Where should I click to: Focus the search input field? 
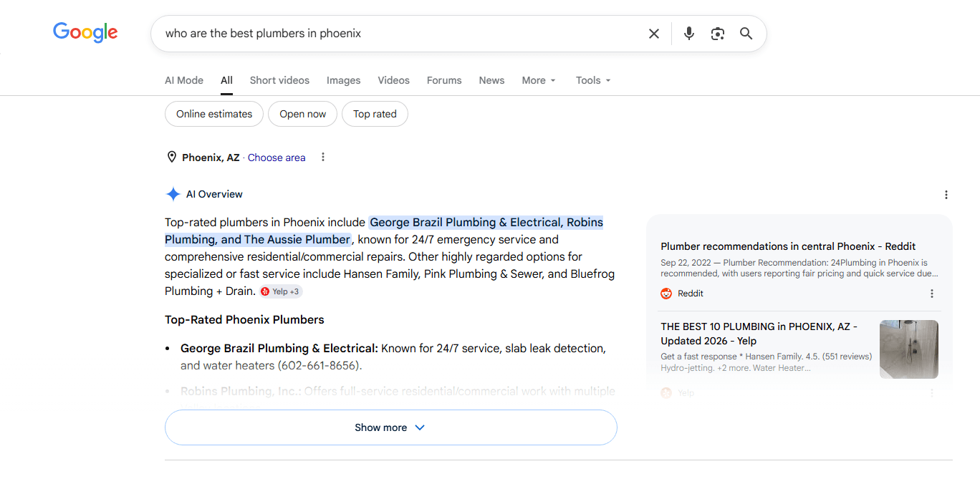401,34
